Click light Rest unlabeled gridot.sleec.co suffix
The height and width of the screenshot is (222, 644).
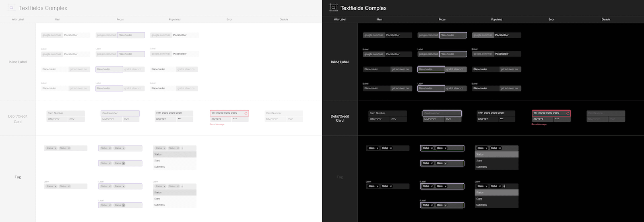[x=79, y=69]
